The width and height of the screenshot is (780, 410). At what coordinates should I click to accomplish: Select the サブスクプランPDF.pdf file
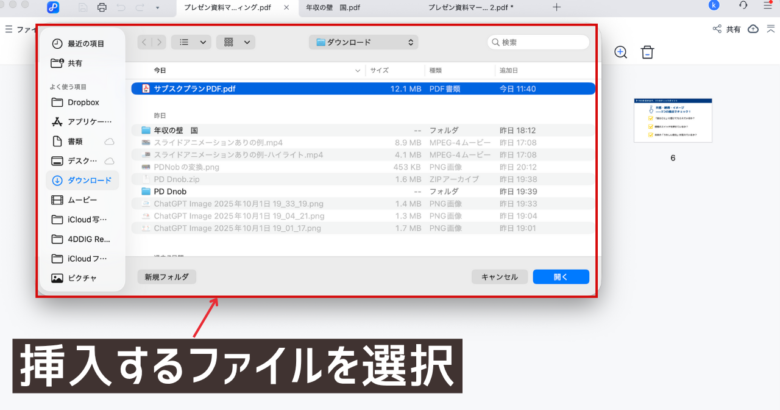[x=194, y=89]
